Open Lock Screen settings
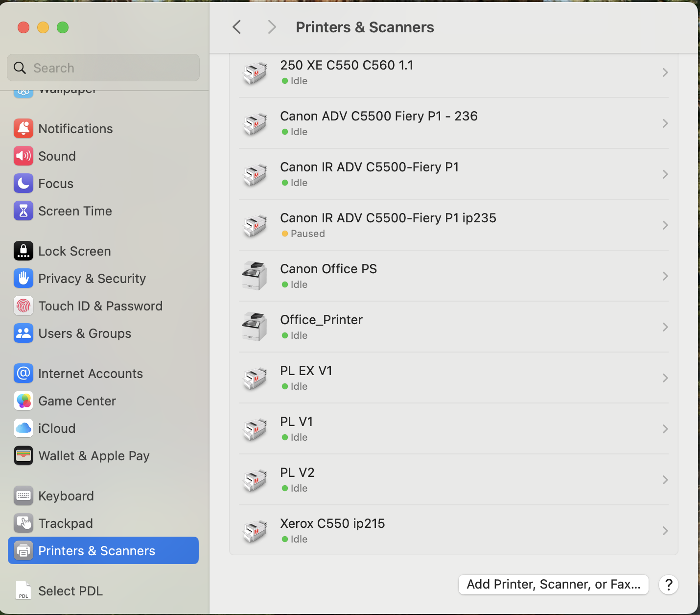Image resolution: width=700 pixels, height=615 pixels. click(x=74, y=251)
